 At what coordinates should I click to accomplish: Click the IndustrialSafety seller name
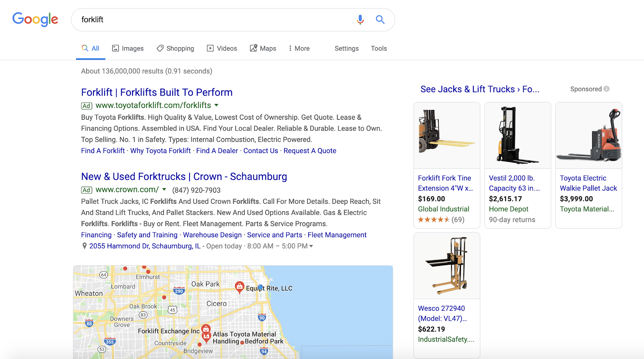click(446, 339)
